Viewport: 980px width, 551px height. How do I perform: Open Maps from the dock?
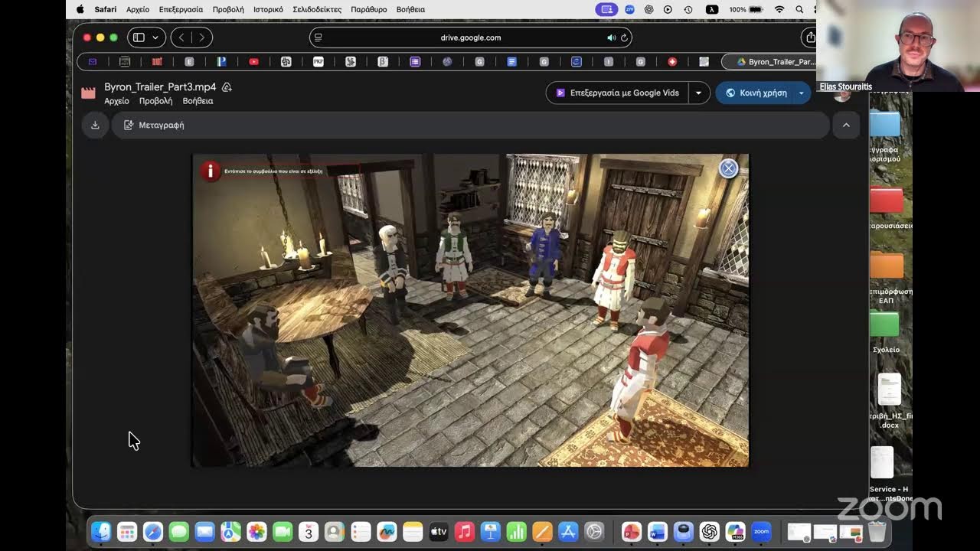click(x=230, y=531)
